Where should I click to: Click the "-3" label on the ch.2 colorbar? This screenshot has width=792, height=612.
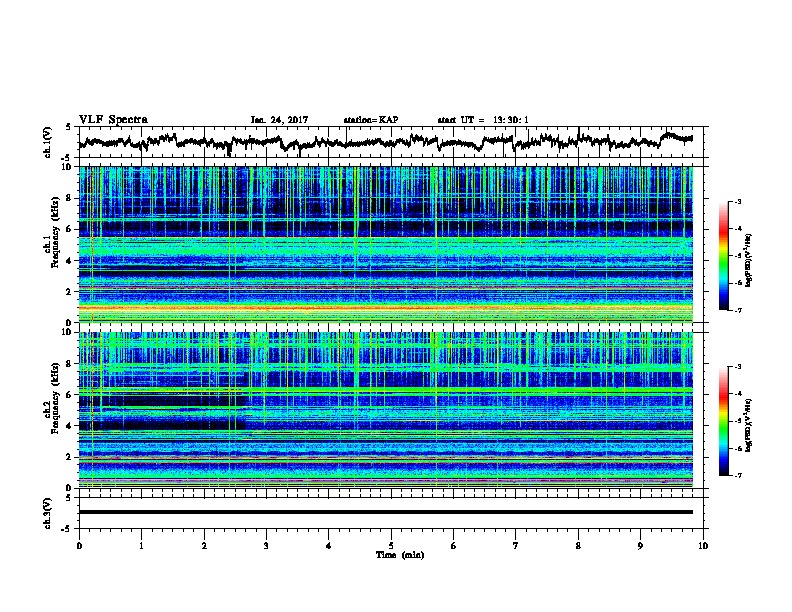click(737, 367)
